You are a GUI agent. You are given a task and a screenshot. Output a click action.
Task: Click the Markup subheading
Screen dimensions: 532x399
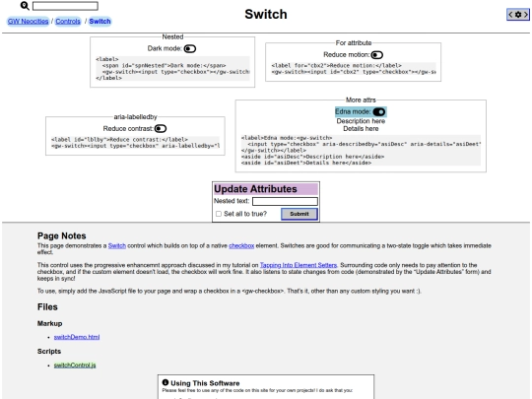50,323
